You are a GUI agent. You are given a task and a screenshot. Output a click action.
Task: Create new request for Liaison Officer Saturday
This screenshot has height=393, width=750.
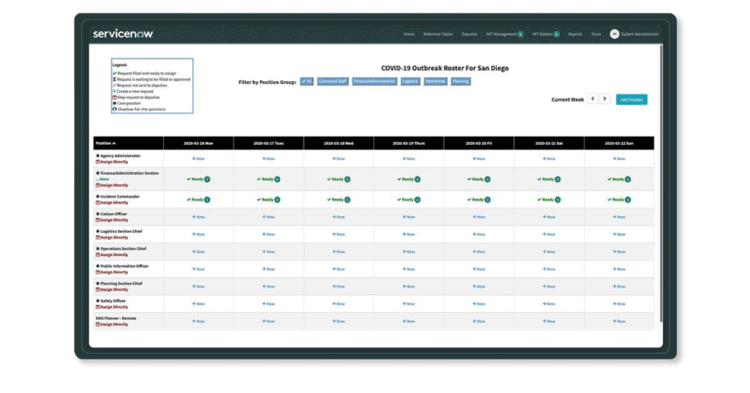549,217
